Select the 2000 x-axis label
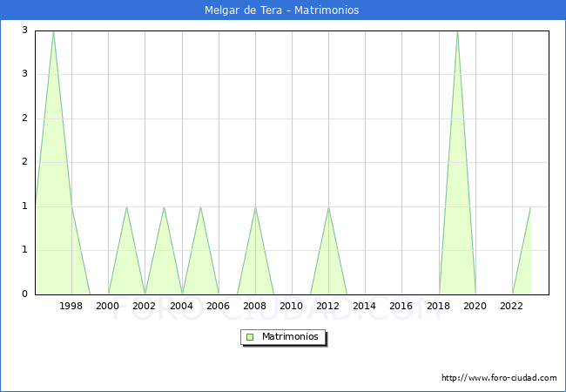Image resolution: width=566 pixels, height=392 pixels. (x=108, y=306)
